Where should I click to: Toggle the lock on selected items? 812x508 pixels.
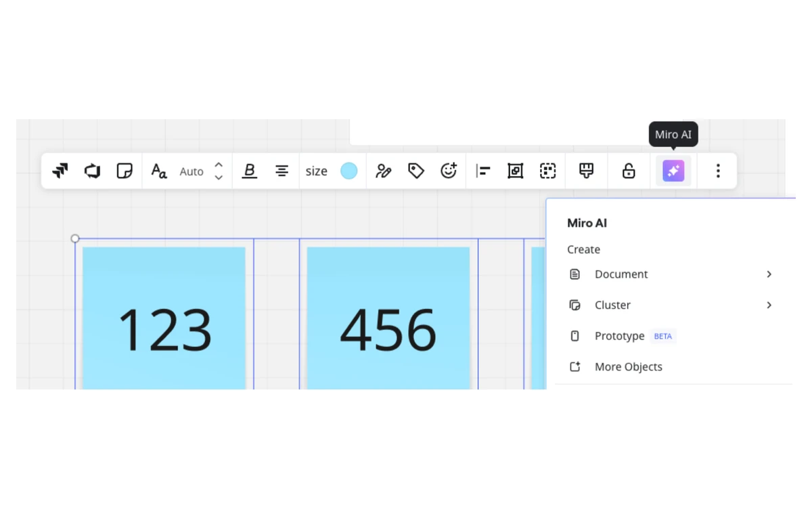pos(629,171)
